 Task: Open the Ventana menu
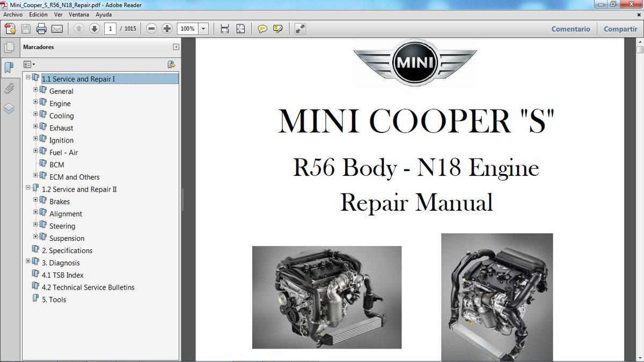point(79,14)
